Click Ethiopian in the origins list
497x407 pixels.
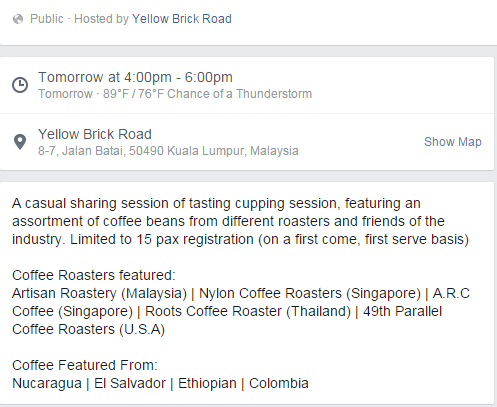(207, 383)
